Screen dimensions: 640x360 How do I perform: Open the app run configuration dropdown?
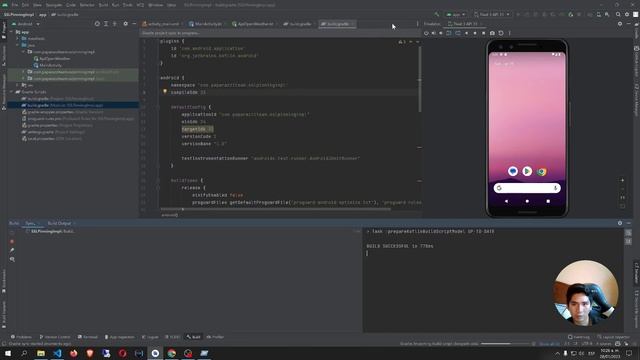[456, 14]
